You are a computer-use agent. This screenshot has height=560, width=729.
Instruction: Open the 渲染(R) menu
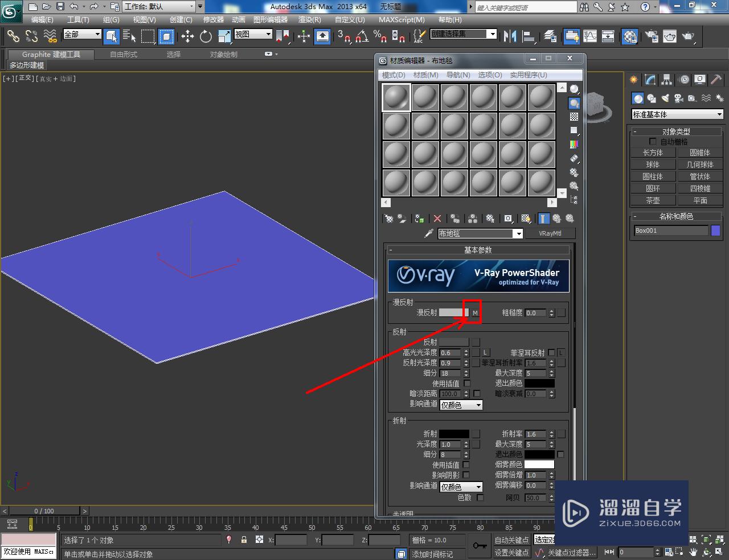point(309,19)
